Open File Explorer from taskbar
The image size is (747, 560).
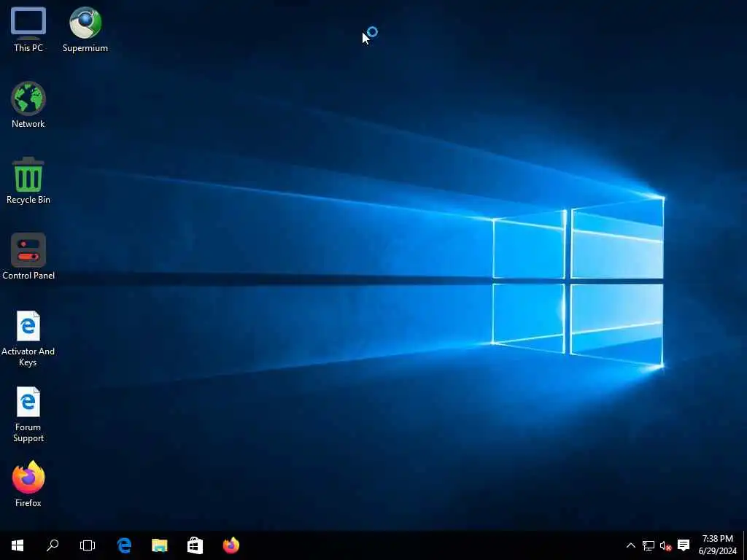pos(160,545)
